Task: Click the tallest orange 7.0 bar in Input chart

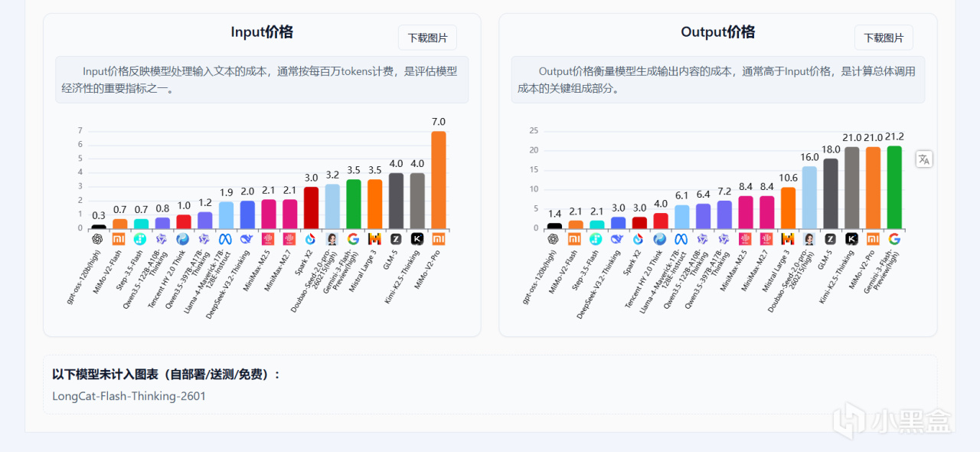Action: click(439, 180)
